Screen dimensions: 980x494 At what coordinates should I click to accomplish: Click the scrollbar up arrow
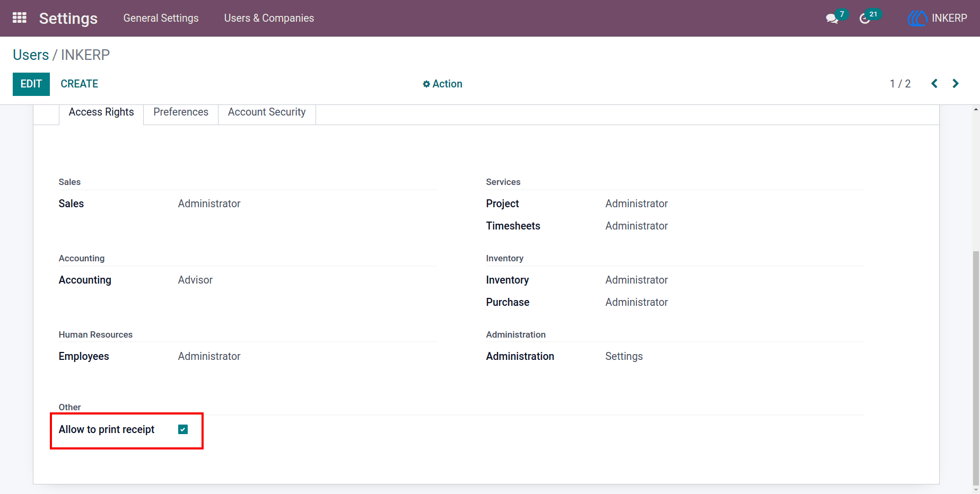[x=976, y=109]
